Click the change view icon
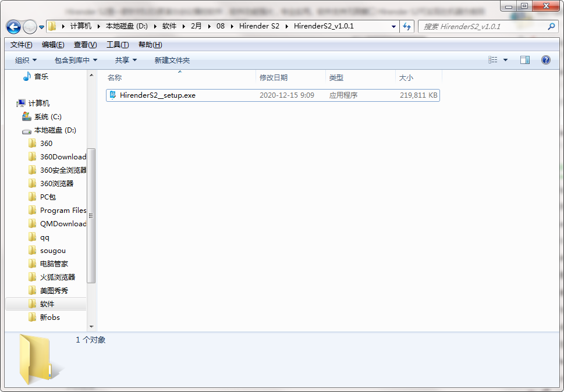 (493, 60)
